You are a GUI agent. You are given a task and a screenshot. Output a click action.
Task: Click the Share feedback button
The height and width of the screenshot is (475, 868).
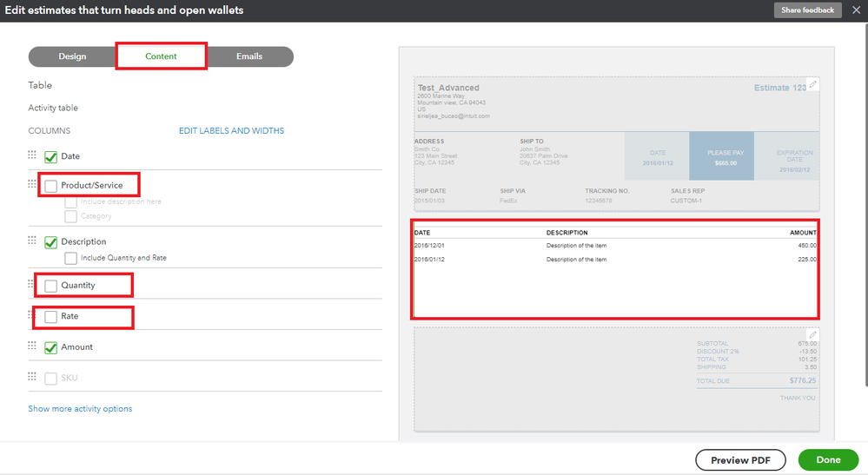pyautogui.click(x=808, y=10)
